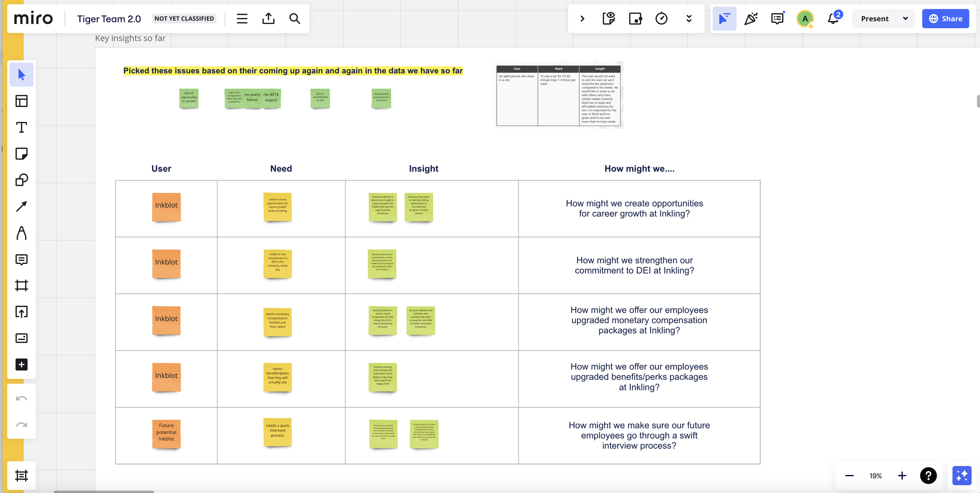Select the Shapes tool
Viewport: 980px width, 493px height.
click(x=22, y=180)
